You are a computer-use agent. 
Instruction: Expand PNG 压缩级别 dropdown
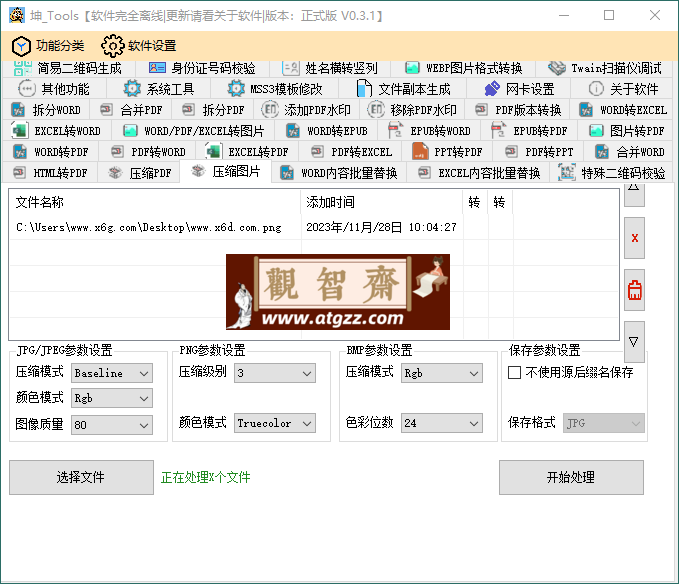(x=275, y=373)
